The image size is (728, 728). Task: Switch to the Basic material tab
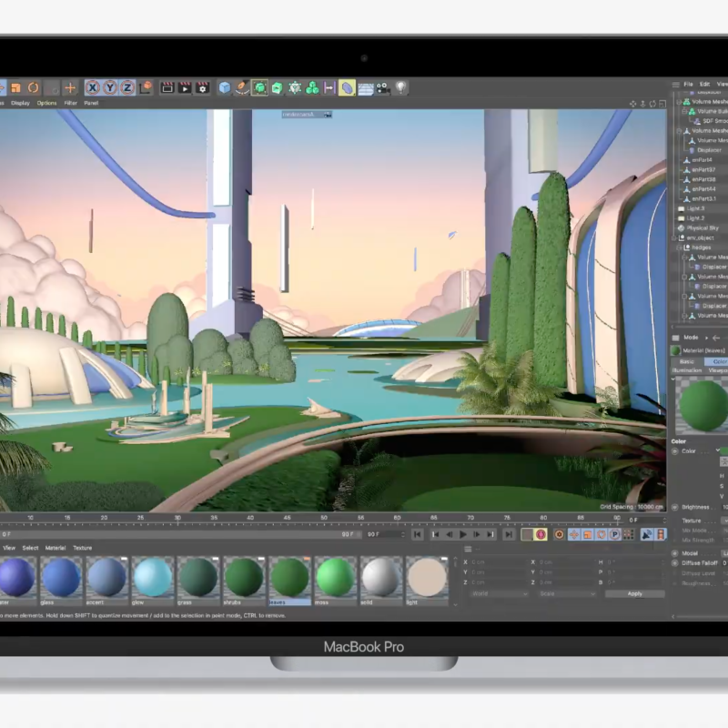[x=687, y=361]
